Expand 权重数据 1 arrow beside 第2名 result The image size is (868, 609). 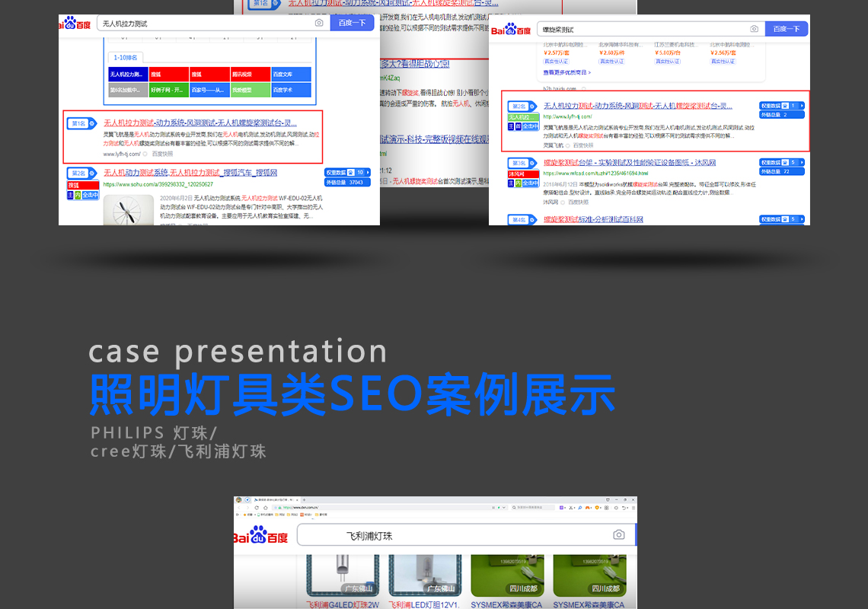[800, 106]
